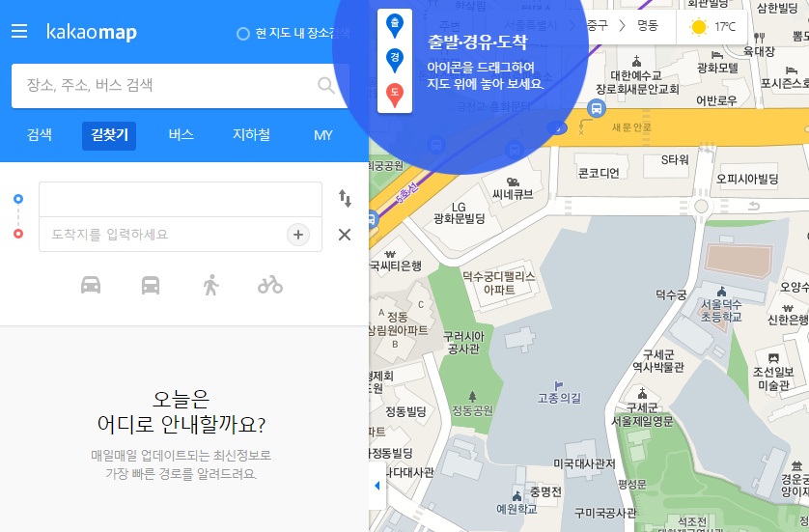This screenshot has width=809, height=532.
Task: Open the 명동 neighborhood breadcrumb
Action: coord(648,26)
